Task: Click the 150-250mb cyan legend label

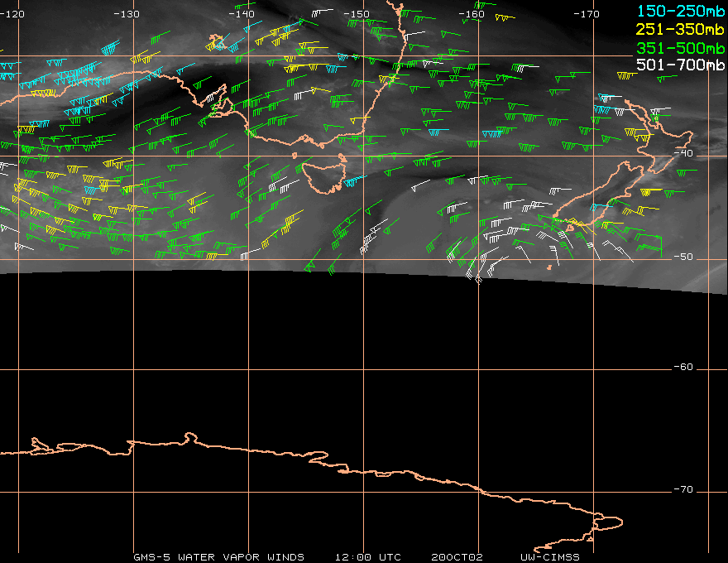Action: pos(681,11)
